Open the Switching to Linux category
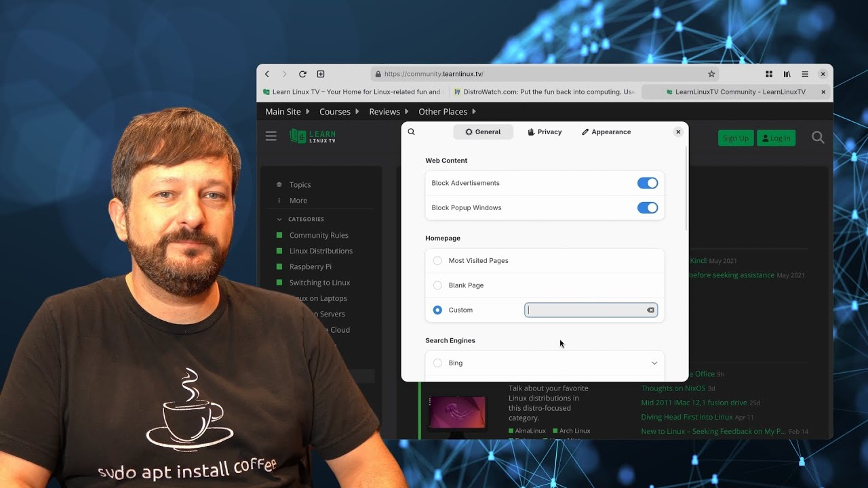Viewport: 868px width, 488px height. (x=319, y=283)
